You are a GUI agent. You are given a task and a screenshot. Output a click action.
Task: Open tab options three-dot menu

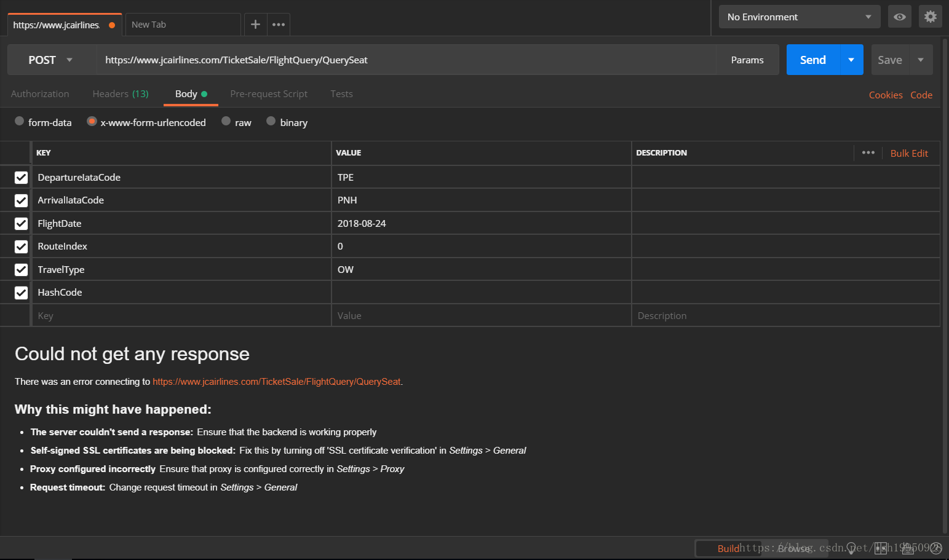pyautogui.click(x=279, y=25)
